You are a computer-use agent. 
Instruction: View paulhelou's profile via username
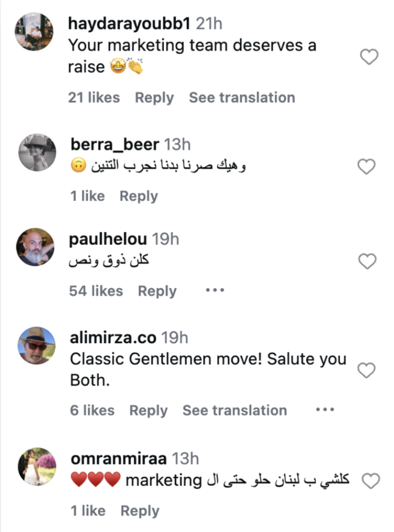click(x=108, y=239)
